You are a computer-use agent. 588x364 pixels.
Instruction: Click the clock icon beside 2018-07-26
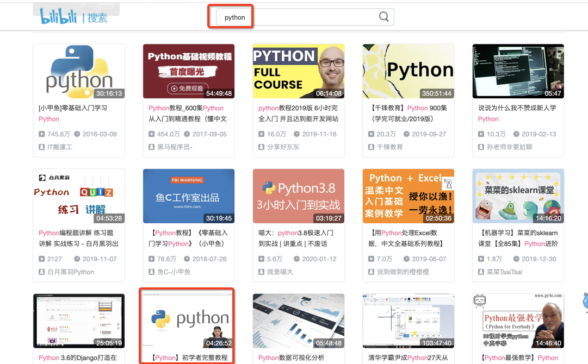pyautogui.click(x=187, y=259)
